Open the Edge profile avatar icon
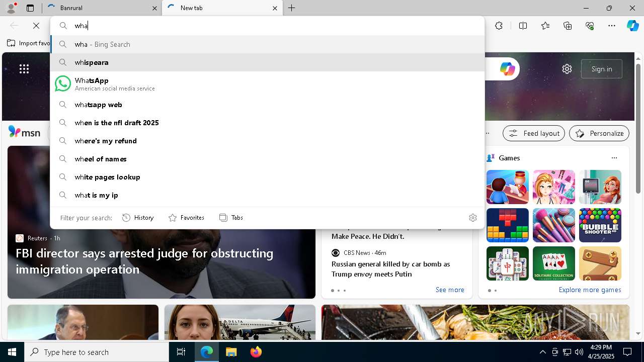 coord(11,8)
